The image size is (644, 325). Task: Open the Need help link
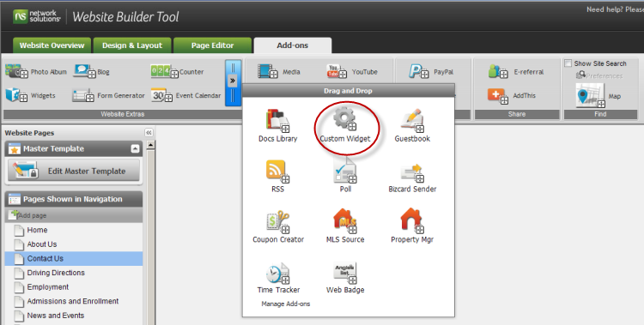click(615, 9)
